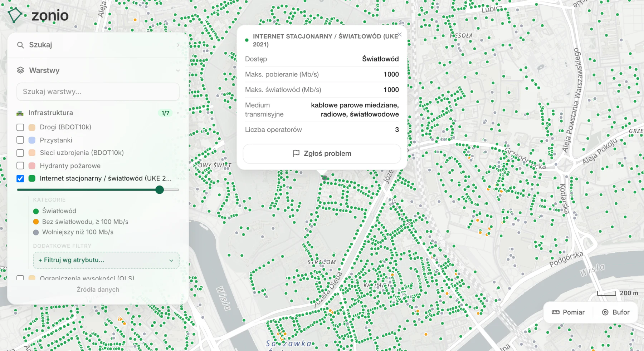Click the layer opacity slider handle
This screenshot has height=351, width=644.
160,190
